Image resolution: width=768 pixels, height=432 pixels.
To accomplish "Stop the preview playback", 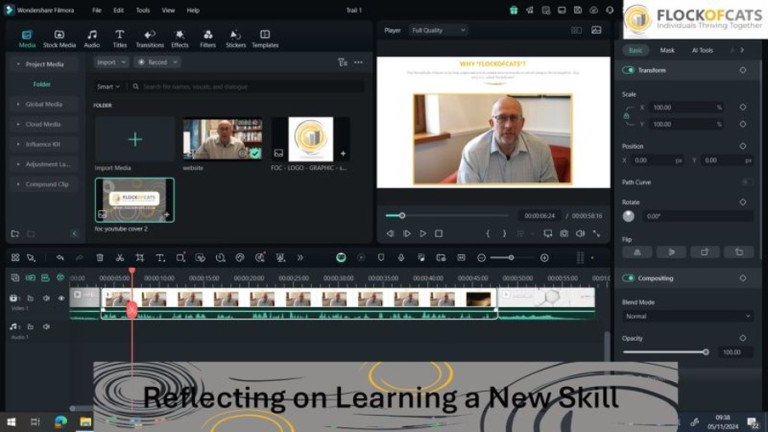I will pyautogui.click(x=439, y=234).
